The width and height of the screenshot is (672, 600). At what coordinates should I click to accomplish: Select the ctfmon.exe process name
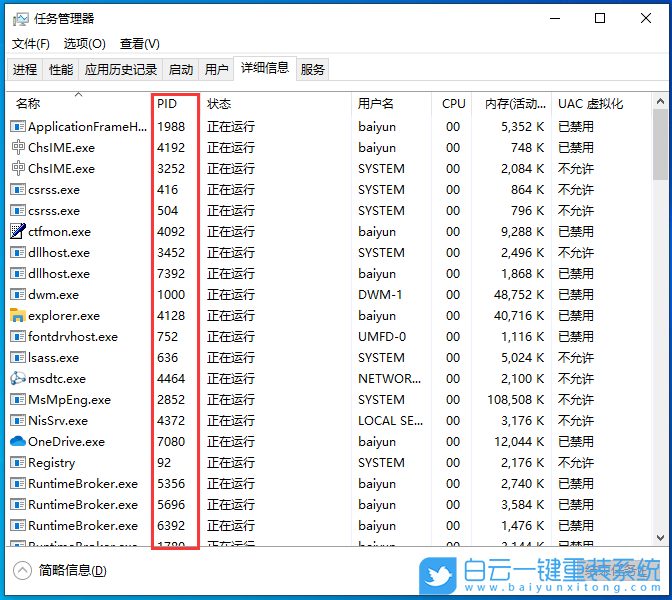click(x=60, y=232)
